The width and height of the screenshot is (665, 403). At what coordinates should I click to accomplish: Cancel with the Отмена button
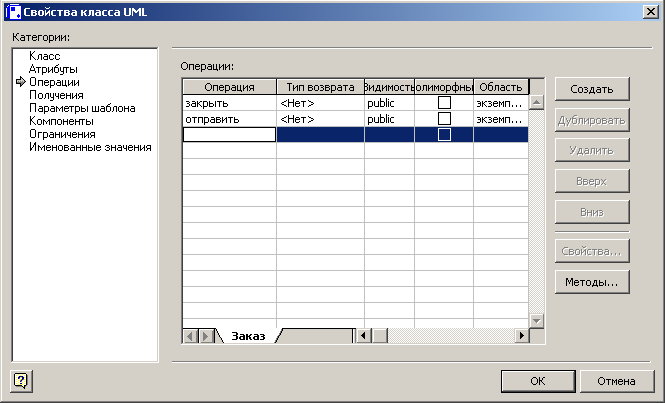[x=617, y=381]
